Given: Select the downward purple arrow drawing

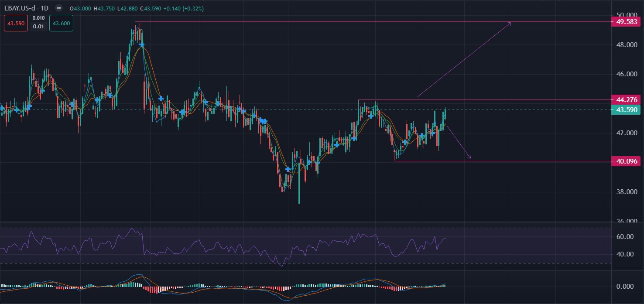Looking at the screenshot, I should click(x=459, y=142).
